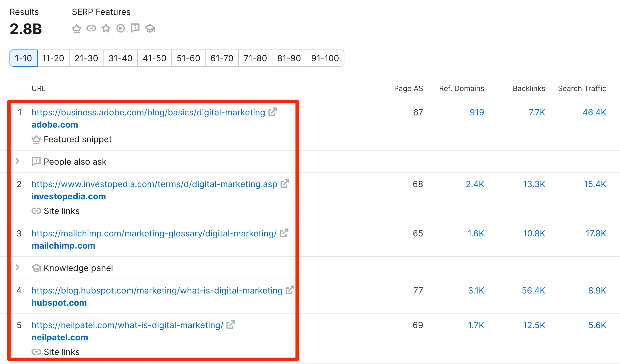Switch to the 91-100 results tab
Image resolution: width=620 pixels, height=364 pixels.
click(325, 58)
